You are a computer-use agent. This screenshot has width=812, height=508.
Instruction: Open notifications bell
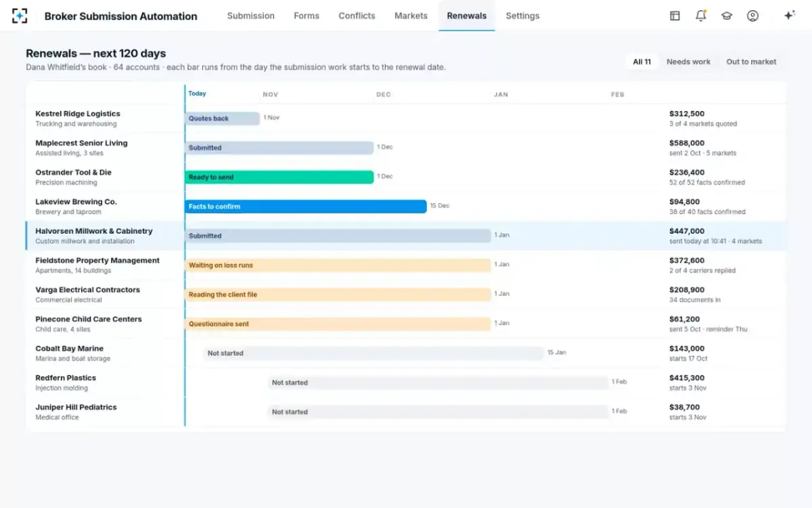coord(701,16)
